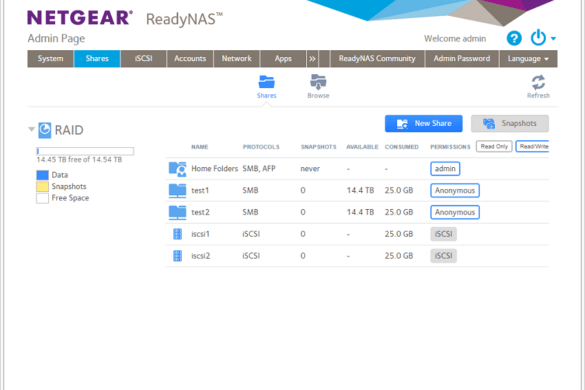Click the white Free Space legend swatch
Image resolution: width=585 pixels, height=390 pixels.
42,198
